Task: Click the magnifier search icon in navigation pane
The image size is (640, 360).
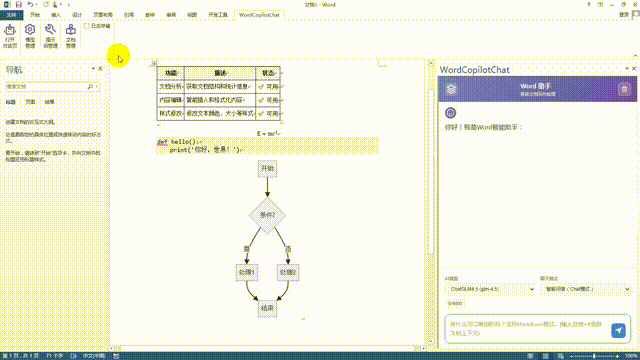Action: [90, 87]
